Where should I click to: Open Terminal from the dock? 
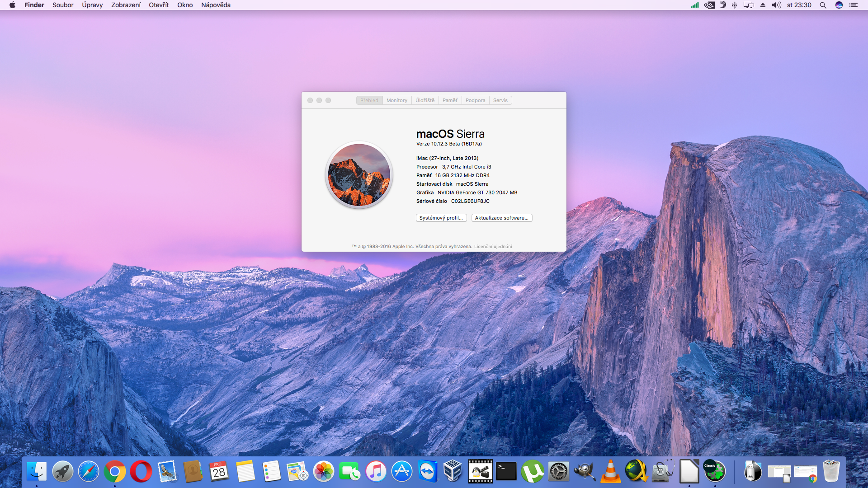(x=506, y=472)
